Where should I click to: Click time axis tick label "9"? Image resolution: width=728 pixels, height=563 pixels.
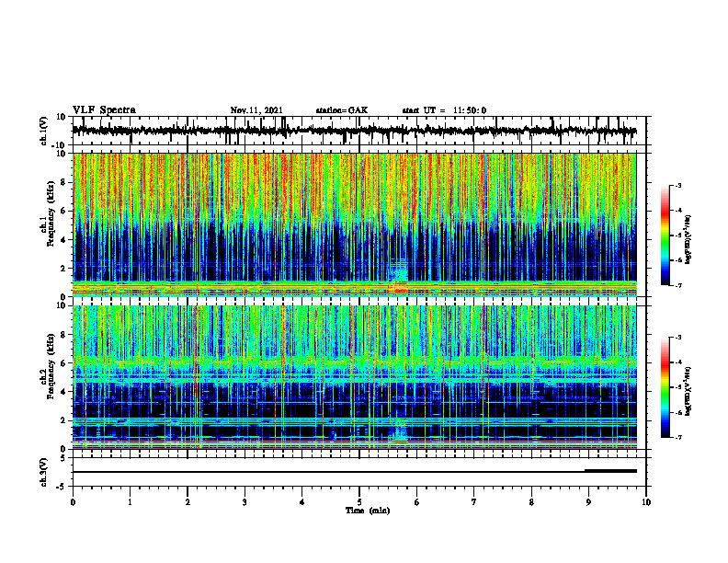(x=588, y=502)
